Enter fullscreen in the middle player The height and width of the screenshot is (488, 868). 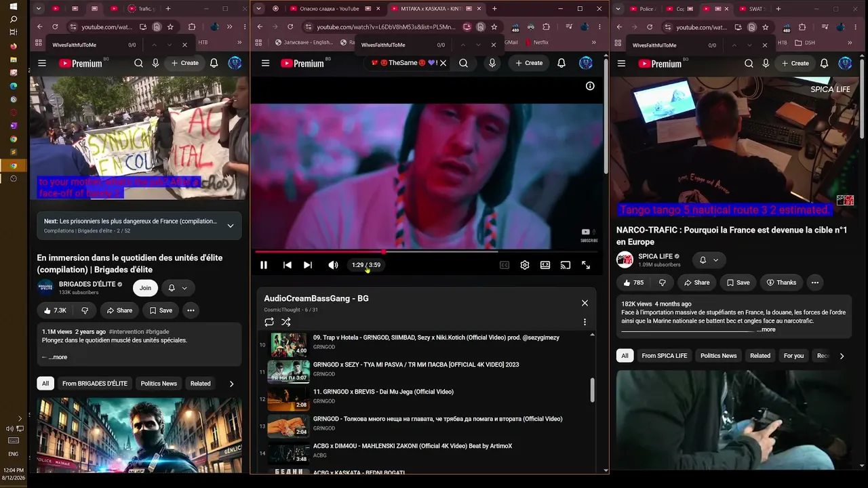pos(586,265)
